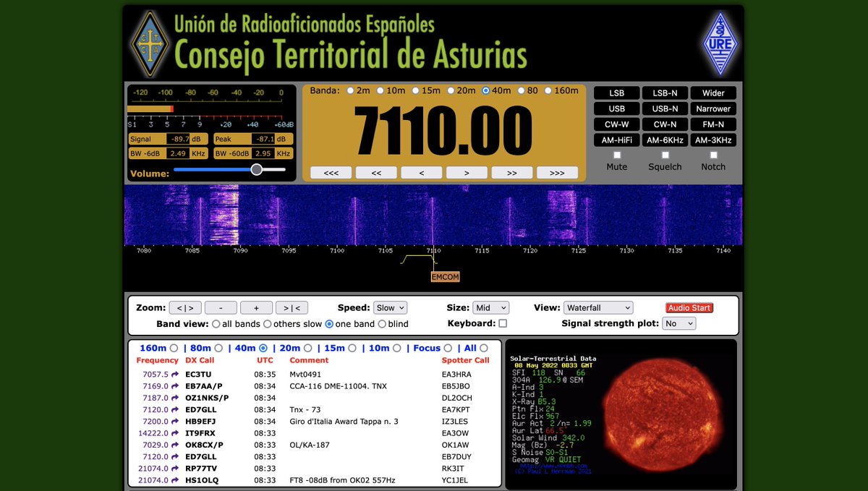Image resolution: width=868 pixels, height=491 pixels.
Task: Show All DX spots
Action: (x=483, y=348)
